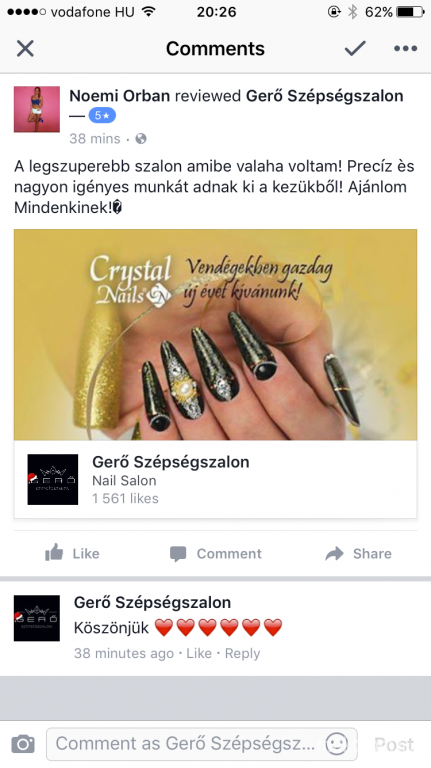Reply to the Köszönjük comment
The height and width of the screenshot is (768, 431).
click(x=242, y=653)
